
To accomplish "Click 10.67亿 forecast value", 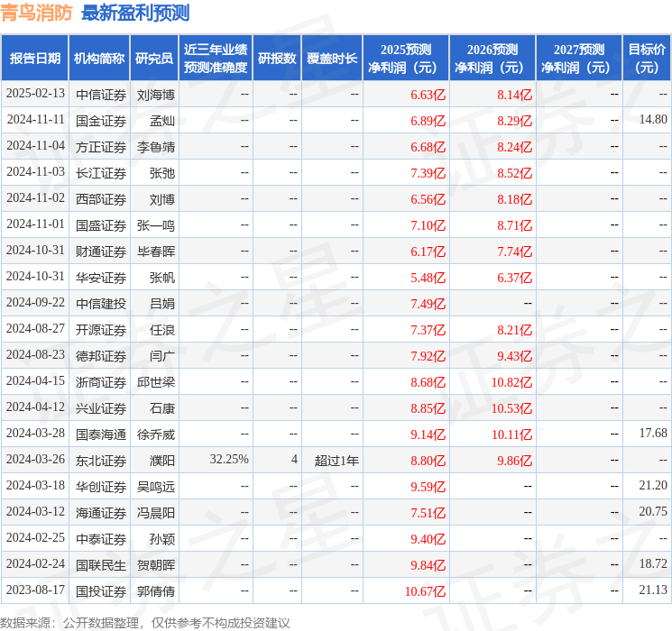I will 425,591.
